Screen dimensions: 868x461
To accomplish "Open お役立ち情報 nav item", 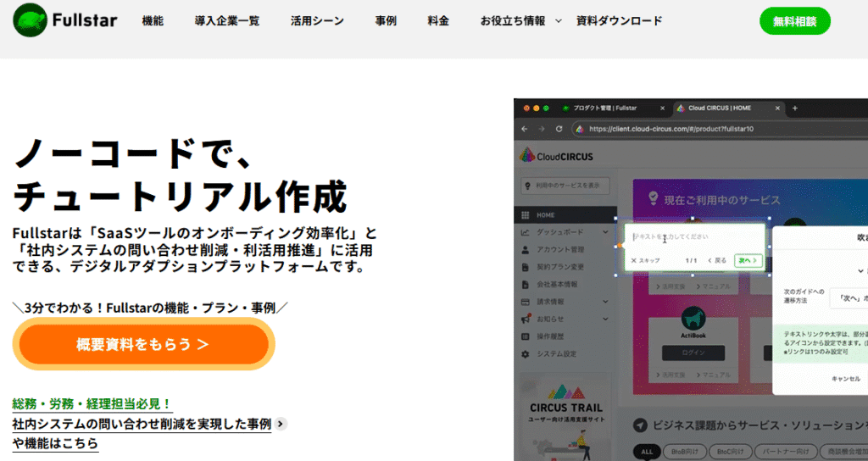I will coord(513,21).
